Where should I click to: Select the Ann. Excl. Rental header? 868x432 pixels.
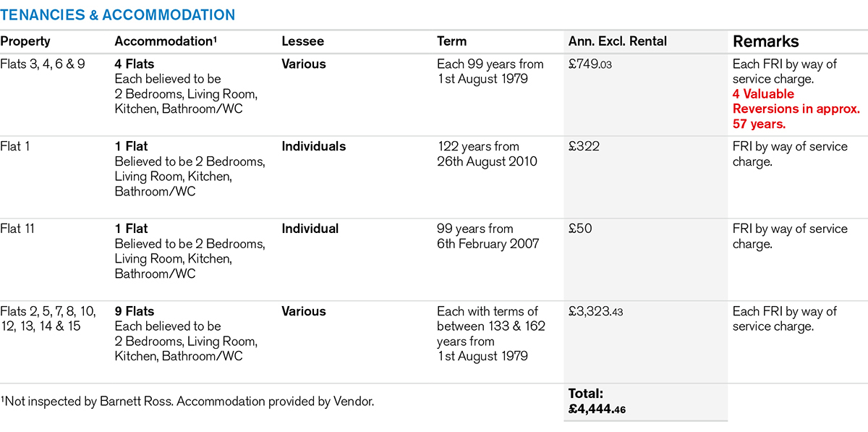click(618, 41)
